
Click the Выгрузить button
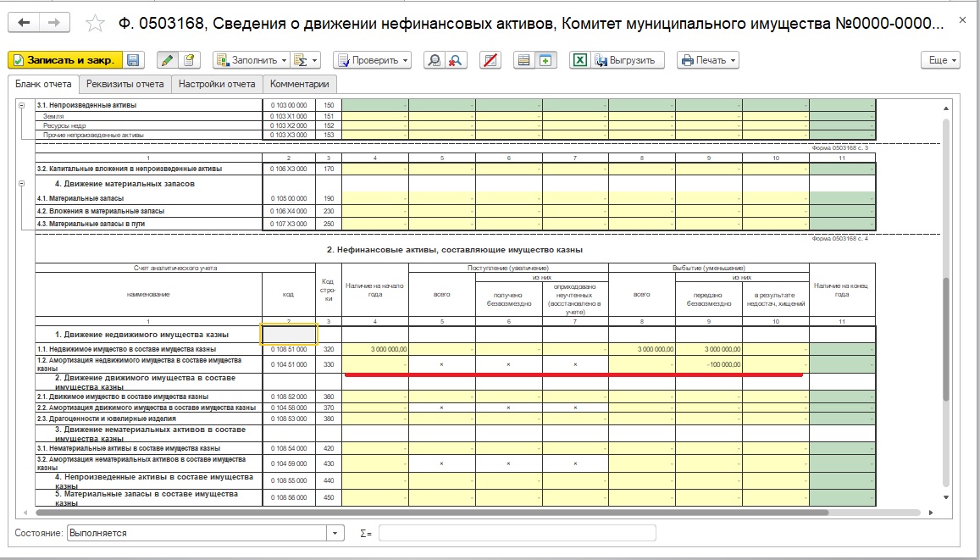(628, 60)
